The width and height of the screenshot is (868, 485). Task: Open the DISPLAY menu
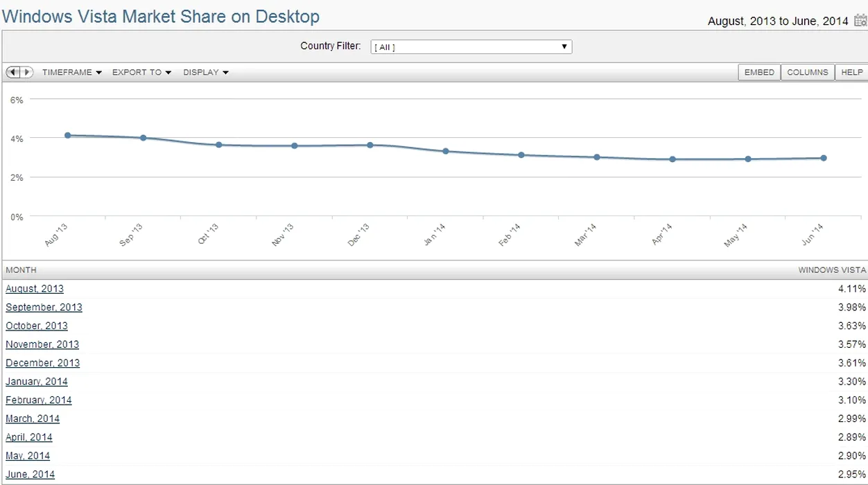205,72
